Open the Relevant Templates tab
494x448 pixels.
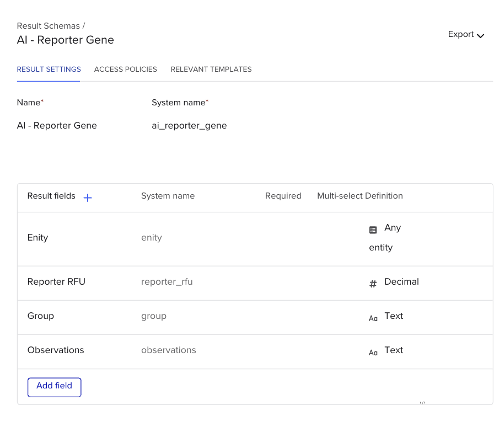[211, 70]
